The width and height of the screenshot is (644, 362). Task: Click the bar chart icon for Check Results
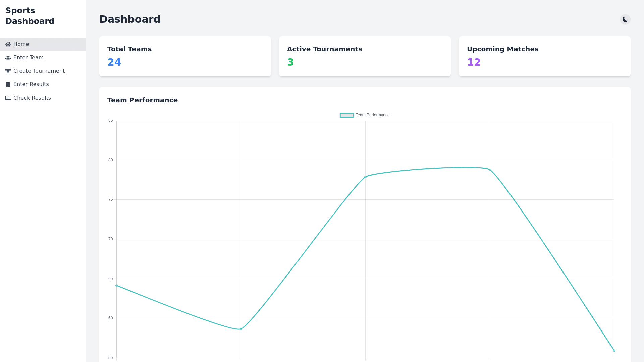pyautogui.click(x=8, y=98)
